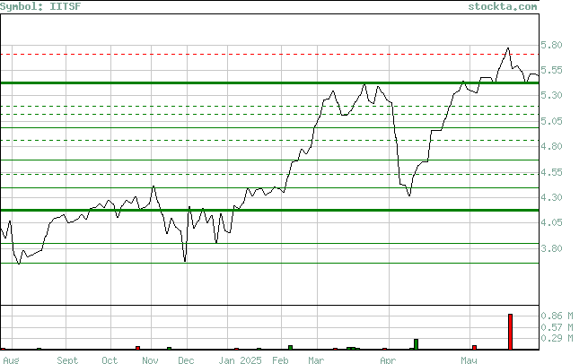Click the 'Jan 2025' axis label
Viewport: 588px width, 364px height.
[240, 360]
